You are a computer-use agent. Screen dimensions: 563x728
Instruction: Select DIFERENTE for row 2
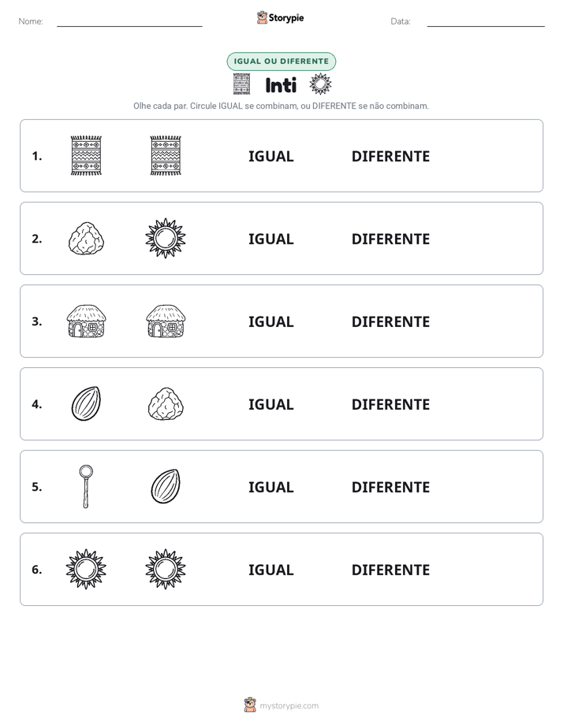pyautogui.click(x=390, y=239)
